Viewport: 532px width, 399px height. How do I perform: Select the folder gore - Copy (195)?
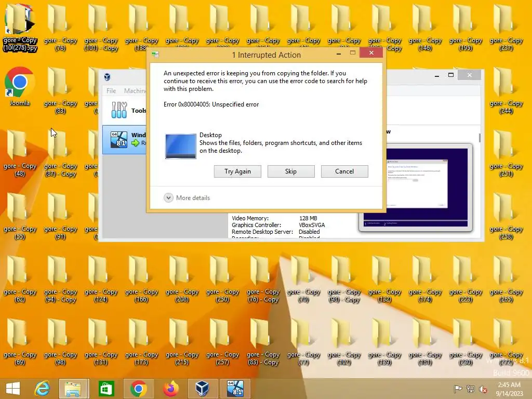tap(465, 28)
